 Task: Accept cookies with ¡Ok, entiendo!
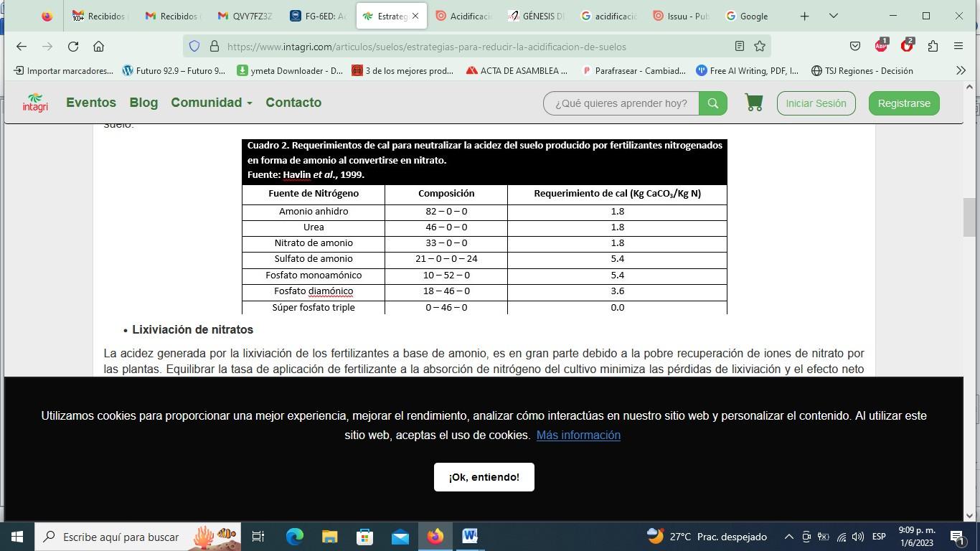(484, 477)
